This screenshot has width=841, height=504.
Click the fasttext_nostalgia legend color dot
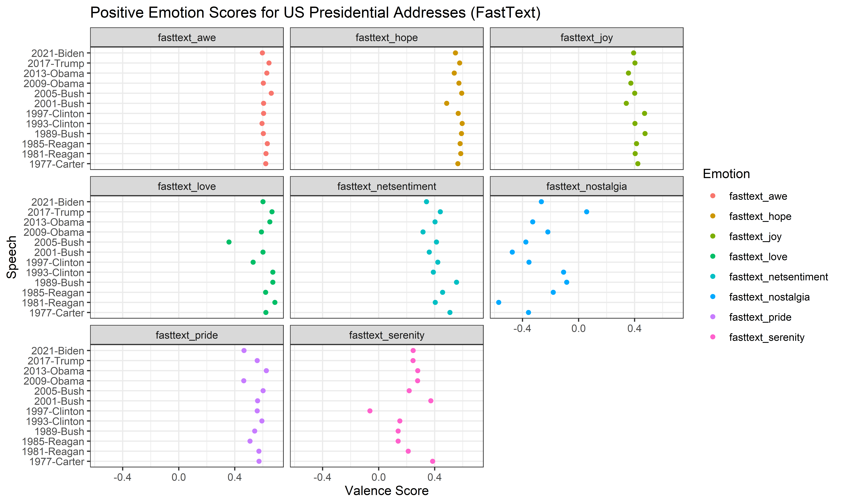(x=713, y=297)
